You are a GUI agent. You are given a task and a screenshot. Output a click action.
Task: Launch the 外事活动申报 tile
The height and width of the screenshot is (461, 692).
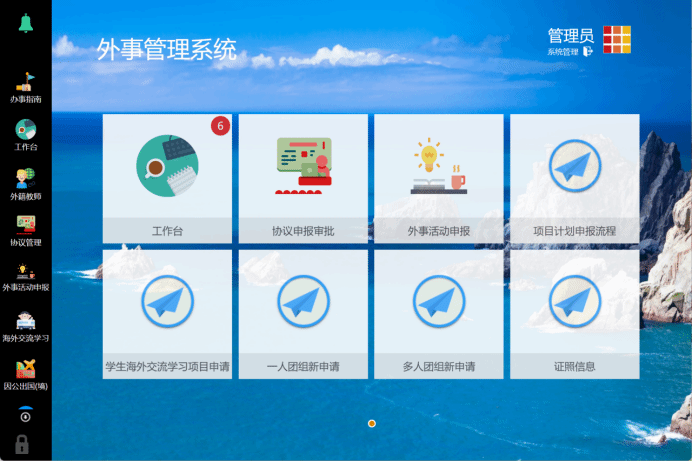pos(439,178)
